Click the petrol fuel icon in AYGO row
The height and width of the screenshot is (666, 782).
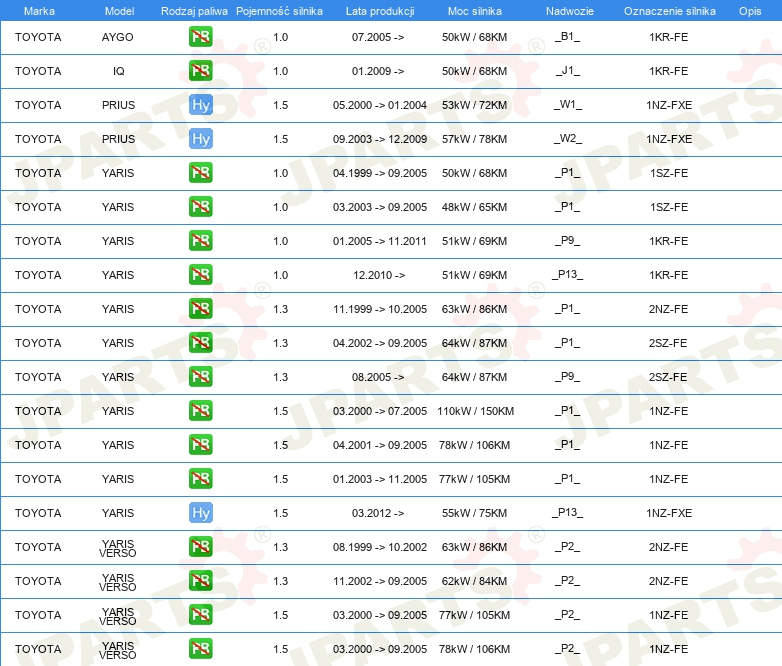click(x=200, y=37)
